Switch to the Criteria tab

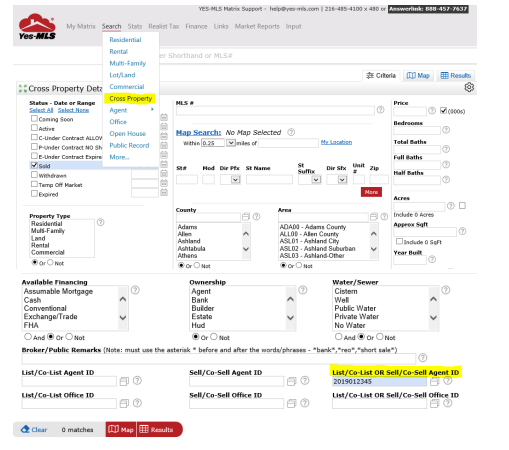point(381,76)
